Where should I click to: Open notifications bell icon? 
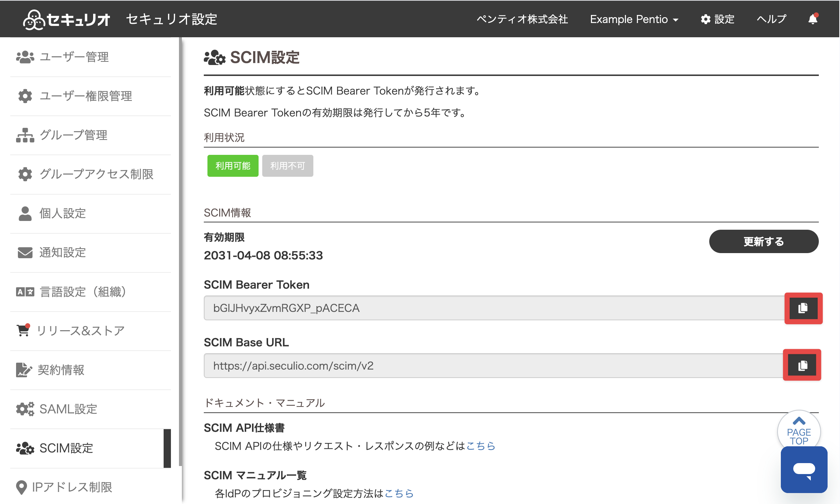tap(813, 19)
